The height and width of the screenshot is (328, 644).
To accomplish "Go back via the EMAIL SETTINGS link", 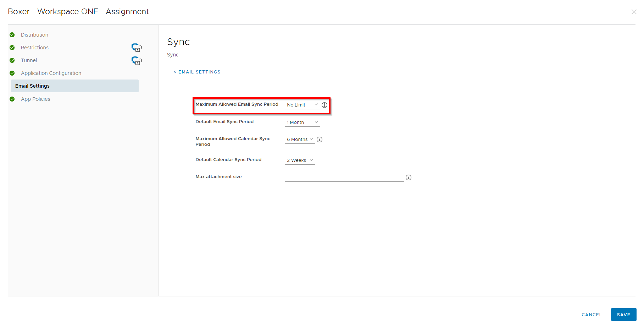I will 197,72.
